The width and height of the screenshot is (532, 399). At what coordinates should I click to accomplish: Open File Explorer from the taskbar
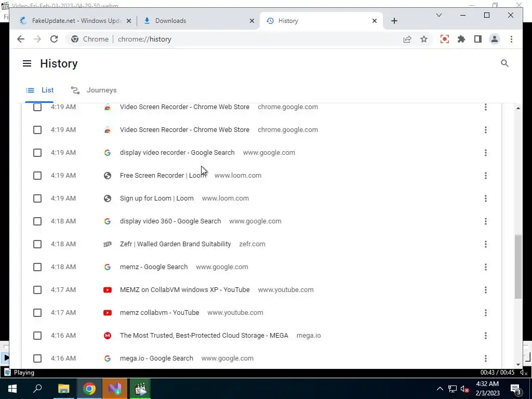click(63, 389)
